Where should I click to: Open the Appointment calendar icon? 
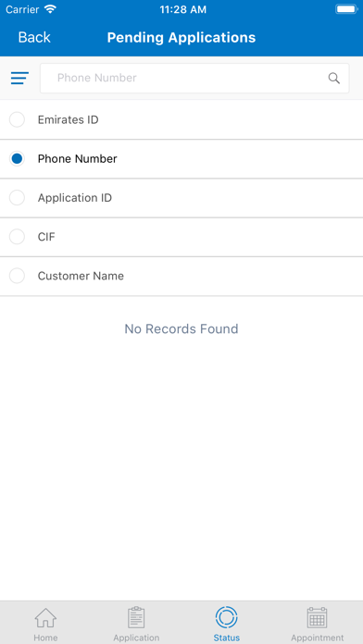tap(317, 617)
